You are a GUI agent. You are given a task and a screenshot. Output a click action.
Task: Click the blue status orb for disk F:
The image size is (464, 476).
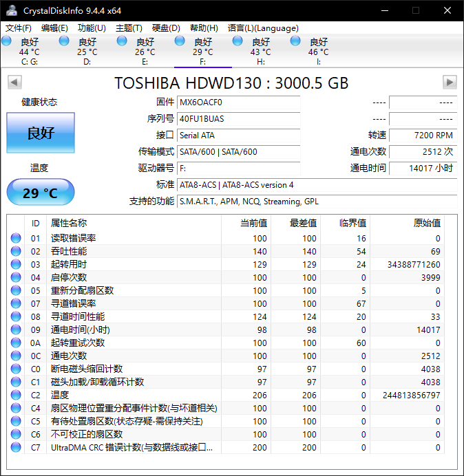coord(180,41)
